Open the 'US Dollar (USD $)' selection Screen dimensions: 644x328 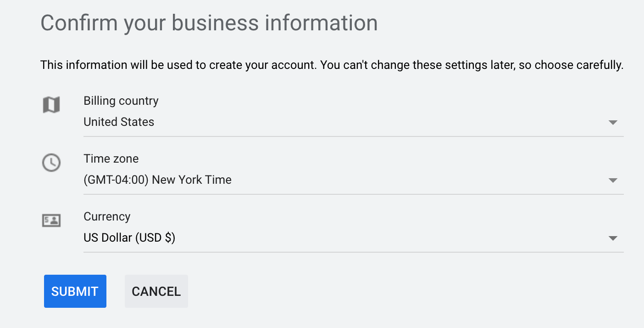pos(129,238)
